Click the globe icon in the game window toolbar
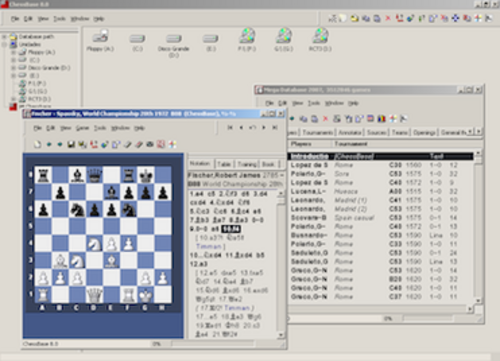 coord(105,144)
